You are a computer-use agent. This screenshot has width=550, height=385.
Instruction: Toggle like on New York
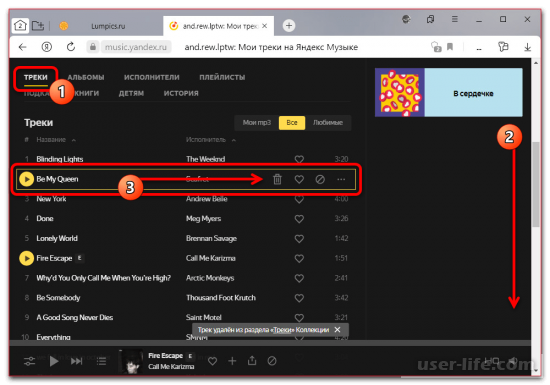point(299,199)
